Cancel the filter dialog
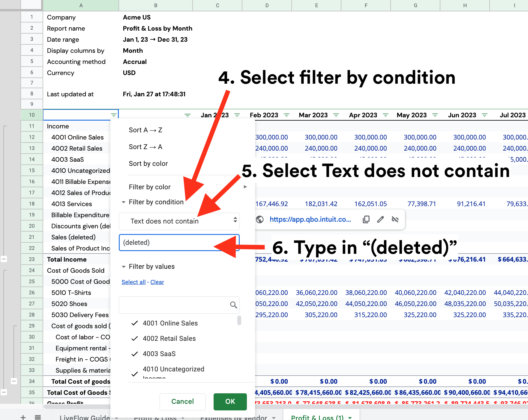528x420 pixels. point(183,402)
